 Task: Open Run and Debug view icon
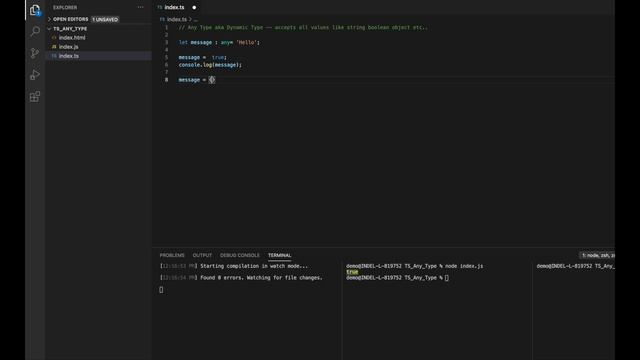pyautogui.click(x=35, y=75)
